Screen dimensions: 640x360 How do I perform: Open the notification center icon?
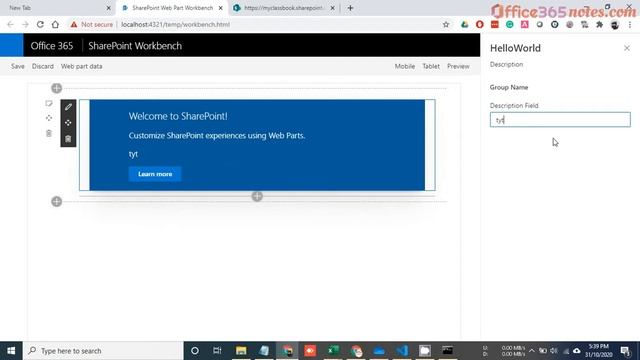click(625, 351)
